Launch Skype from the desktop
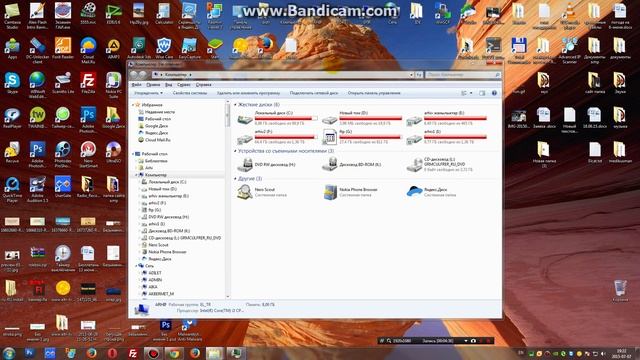Screen dimensions: 640x360 (x=12, y=83)
